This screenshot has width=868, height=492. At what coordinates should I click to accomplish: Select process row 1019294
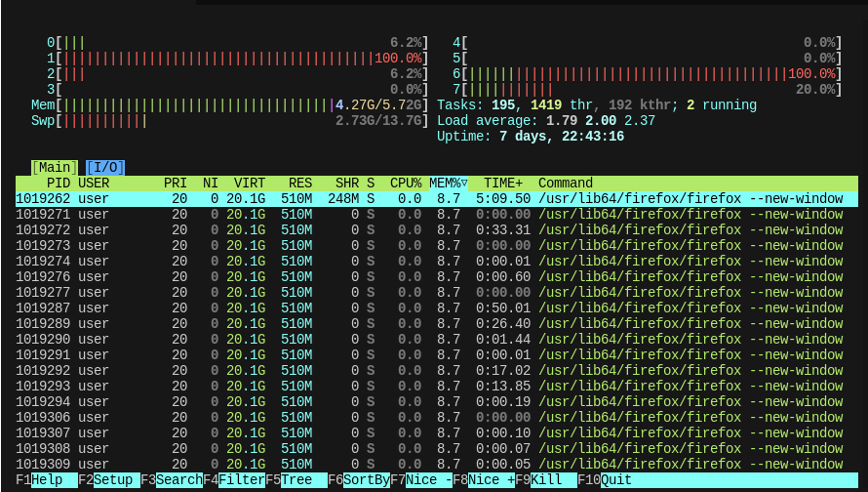click(x=437, y=401)
